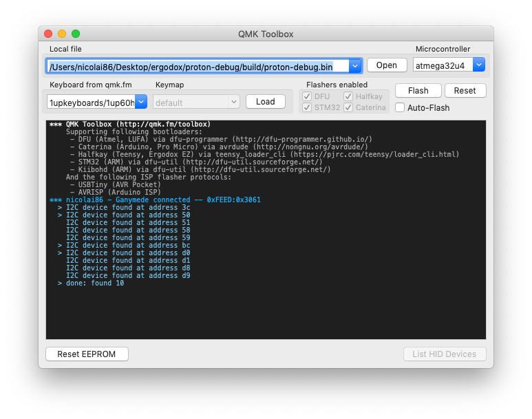Click log line 'I2C device found at address 59'
The height and width of the screenshot is (419, 532).
[x=128, y=237]
